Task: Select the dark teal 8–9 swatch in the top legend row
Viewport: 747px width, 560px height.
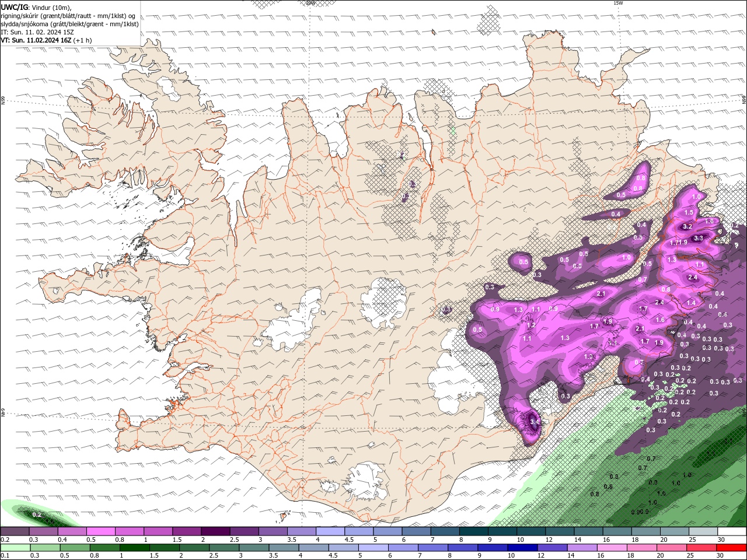Action: coord(473,531)
